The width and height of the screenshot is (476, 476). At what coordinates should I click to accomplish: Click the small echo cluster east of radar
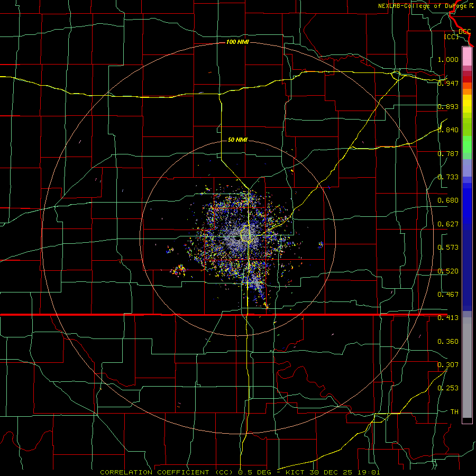click(x=321, y=245)
